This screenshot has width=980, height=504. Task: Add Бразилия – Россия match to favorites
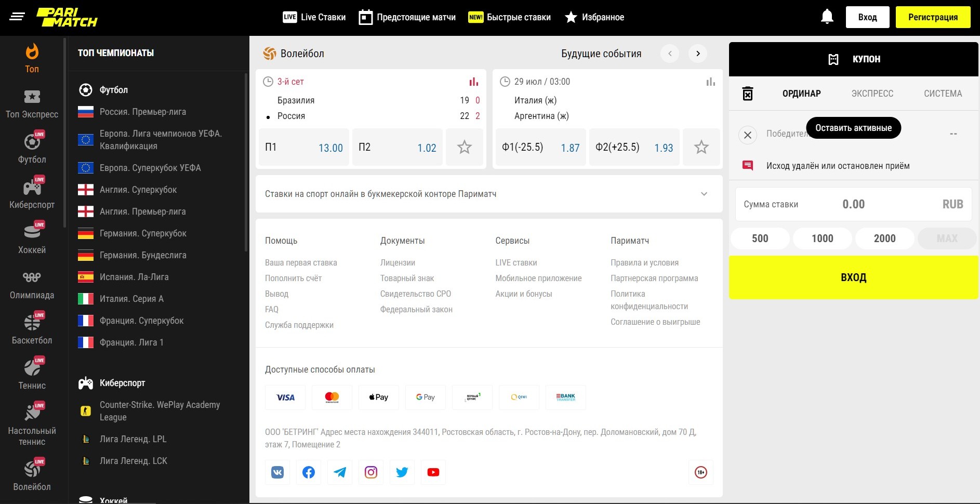pos(465,147)
